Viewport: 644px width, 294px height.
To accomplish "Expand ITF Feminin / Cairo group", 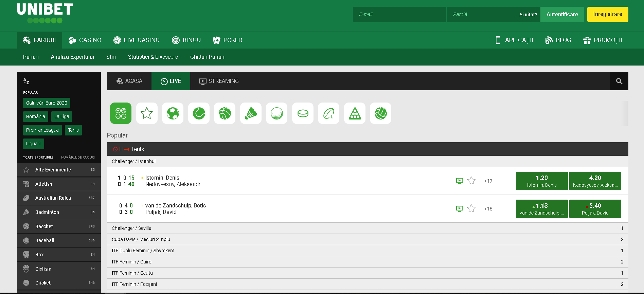I will pyautogui.click(x=368, y=262).
